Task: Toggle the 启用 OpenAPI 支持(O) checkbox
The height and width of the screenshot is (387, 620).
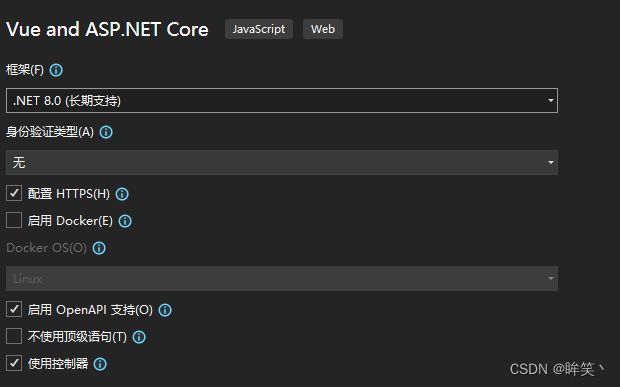Action: point(14,309)
